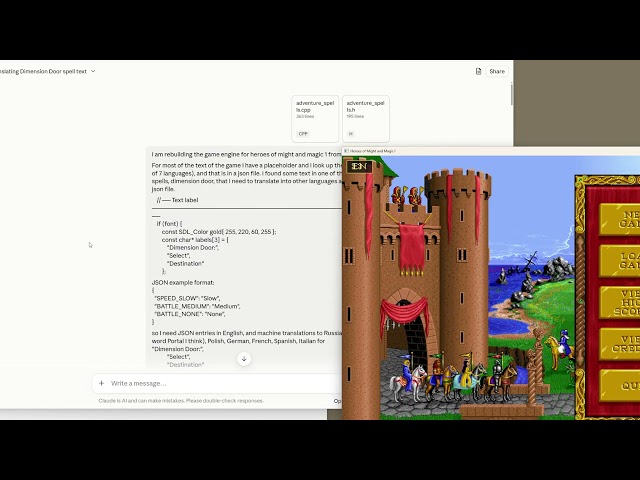Open the conversation title dropdown chevron

click(93, 71)
